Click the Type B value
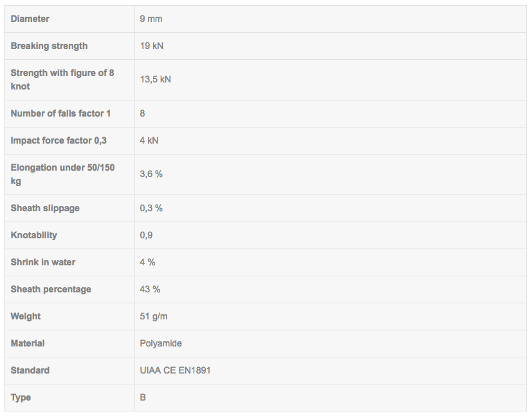532x416 pixels. [x=143, y=397]
